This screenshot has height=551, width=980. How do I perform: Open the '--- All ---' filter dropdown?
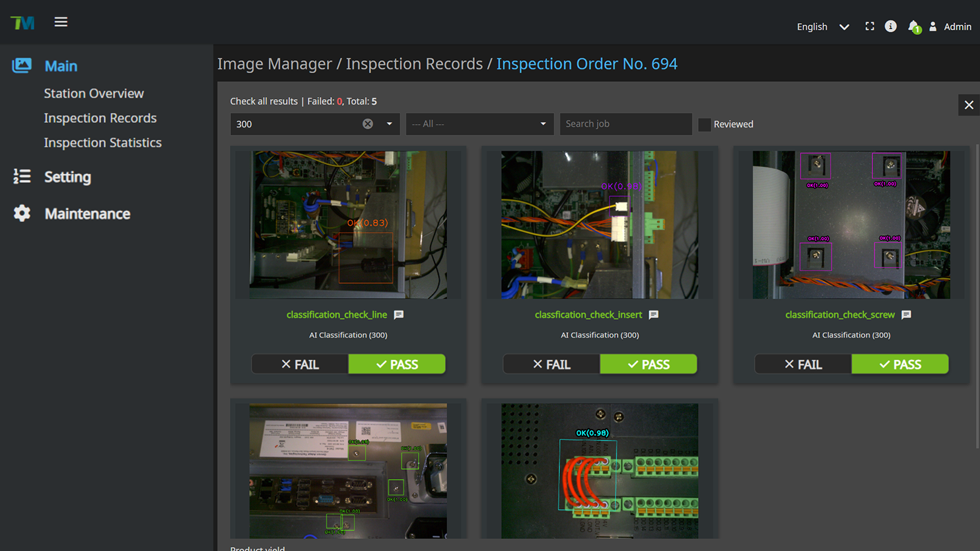[479, 124]
